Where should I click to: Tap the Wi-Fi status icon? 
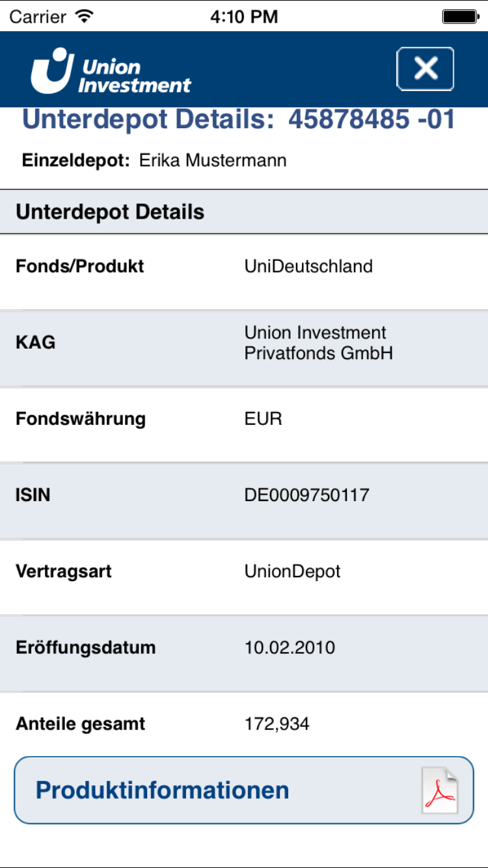coord(85,16)
